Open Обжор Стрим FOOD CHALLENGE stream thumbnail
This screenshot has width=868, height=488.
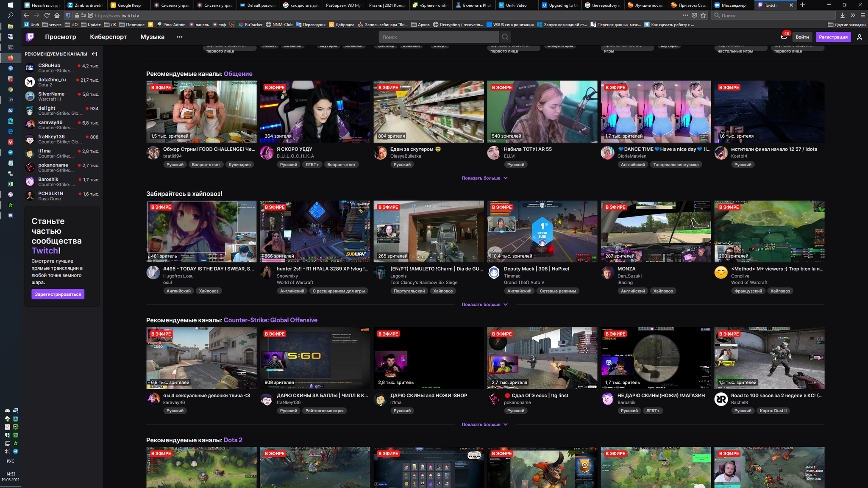(201, 112)
